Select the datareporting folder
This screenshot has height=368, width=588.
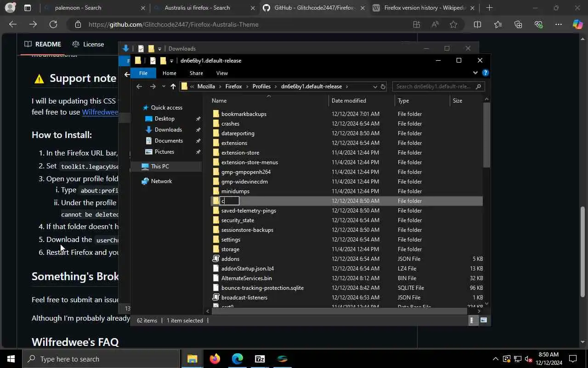click(237, 133)
